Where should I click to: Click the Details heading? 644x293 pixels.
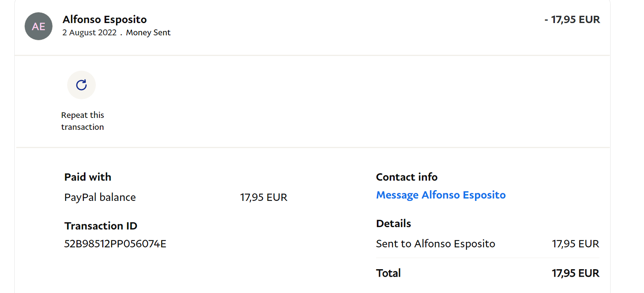click(x=394, y=224)
